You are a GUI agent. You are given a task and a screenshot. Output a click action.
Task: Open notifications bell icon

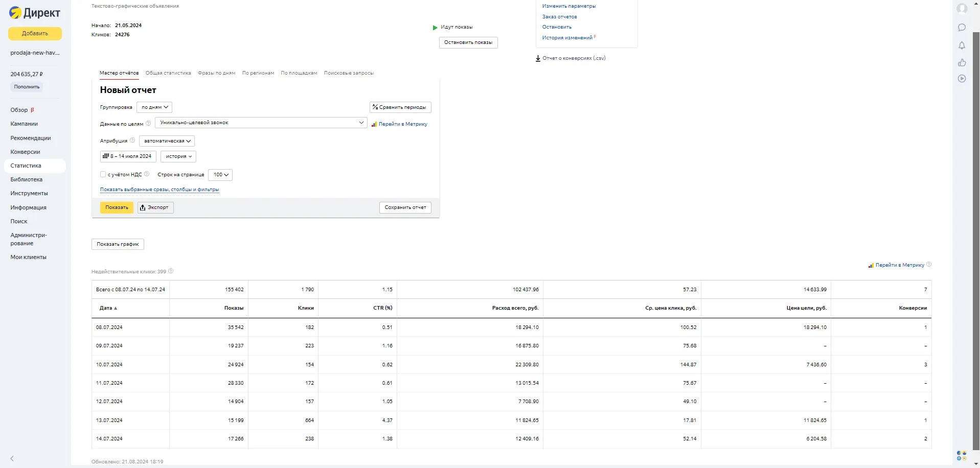962,45
